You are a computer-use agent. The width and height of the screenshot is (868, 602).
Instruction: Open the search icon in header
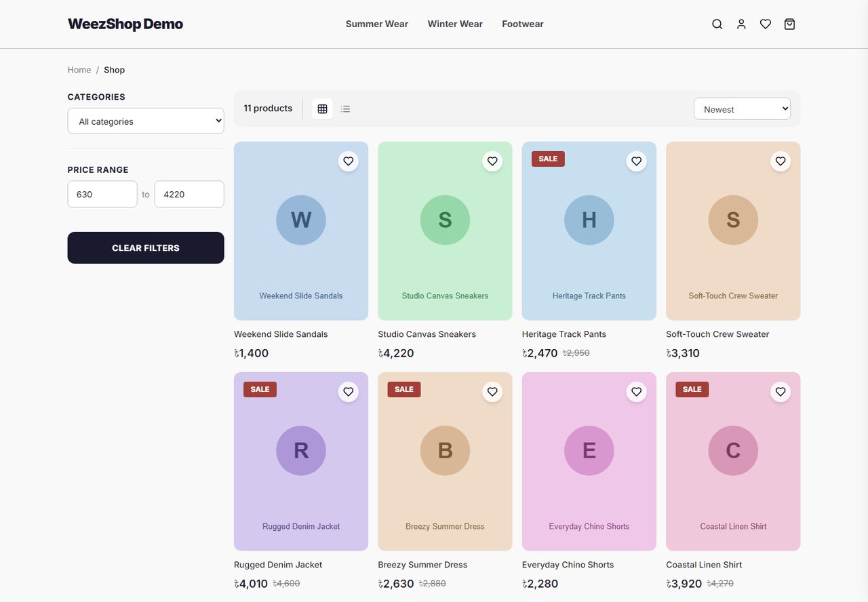pyautogui.click(x=717, y=24)
